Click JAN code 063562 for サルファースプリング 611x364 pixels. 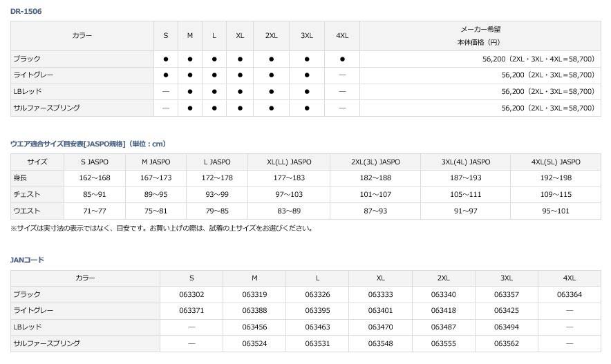click(x=507, y=343)
